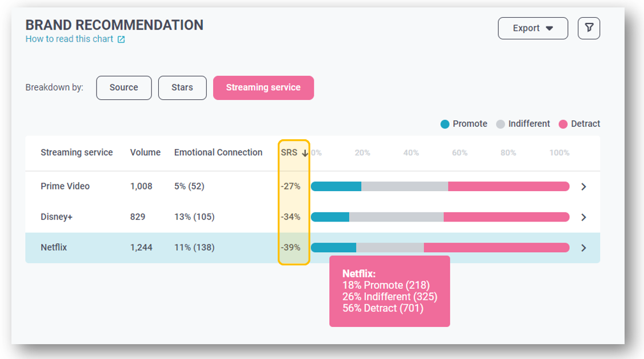Click the 13% (105) emotional connection value

[x=194, y=217]
